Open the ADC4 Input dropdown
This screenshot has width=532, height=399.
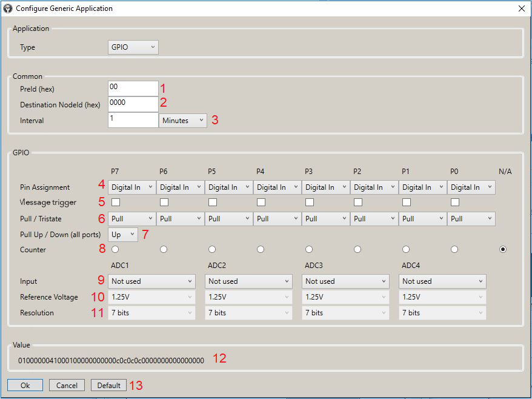point(442,281)
